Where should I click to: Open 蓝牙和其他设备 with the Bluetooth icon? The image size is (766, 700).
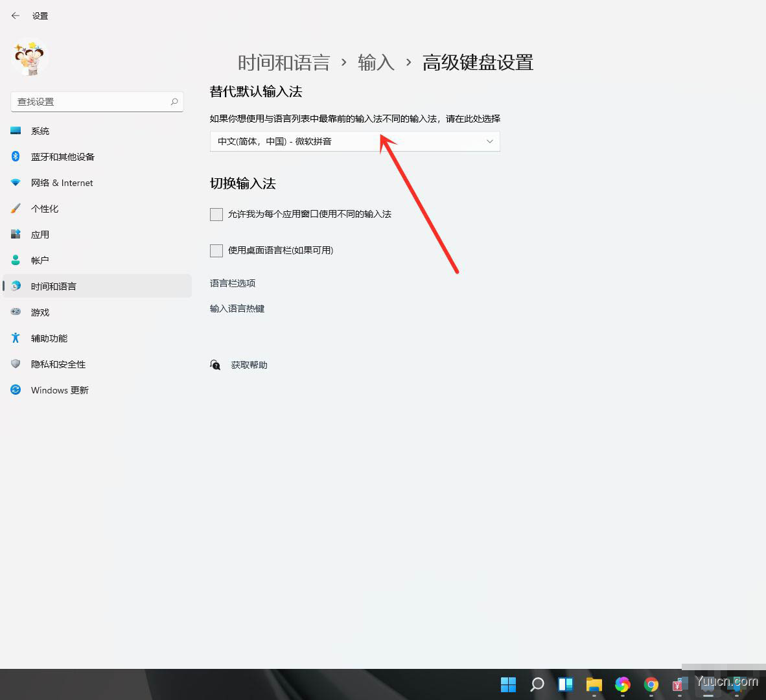[97, 157]
